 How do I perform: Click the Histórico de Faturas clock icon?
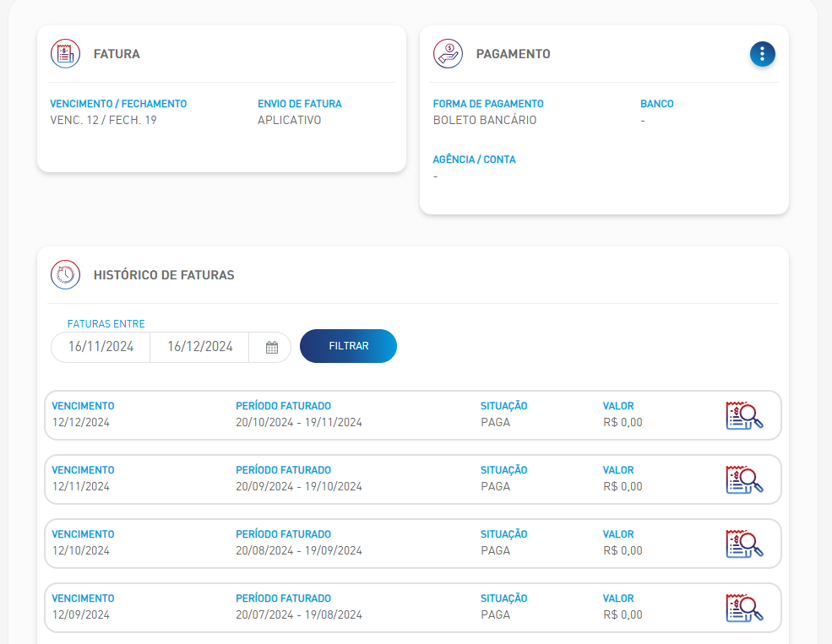(x=65, y=274)
